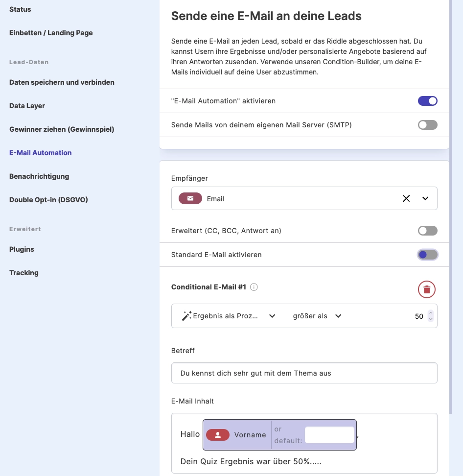The height and width of the screenshot is (476, 463).
Task: Clear the Email recipient with the X icon
Action: click(x=406, y=198)
